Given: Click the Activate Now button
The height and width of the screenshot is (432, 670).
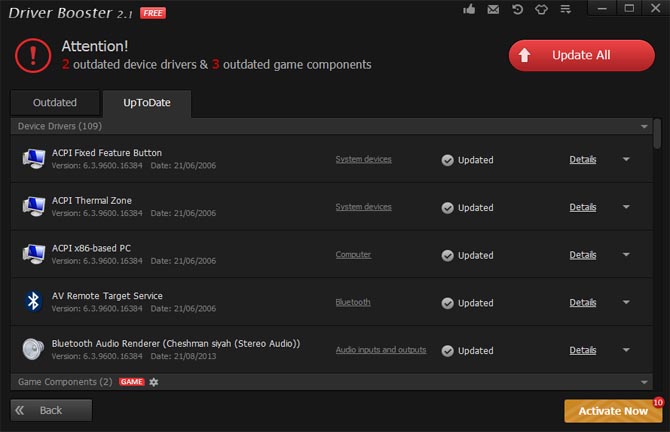Looking at the screenshot, I should click(x=613, y=411).
